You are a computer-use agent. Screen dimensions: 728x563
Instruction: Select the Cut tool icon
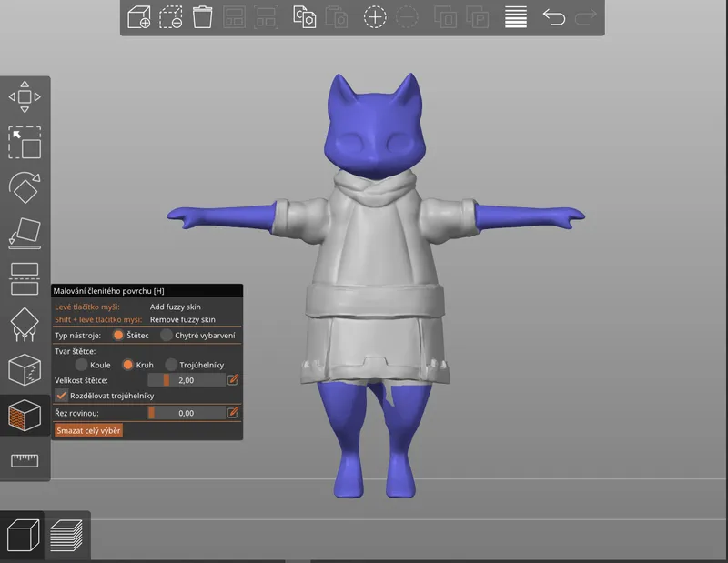pos(25,278)
